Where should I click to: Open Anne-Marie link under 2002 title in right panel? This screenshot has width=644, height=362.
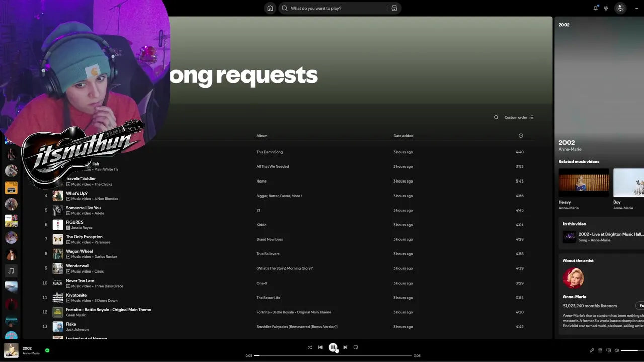570,149
